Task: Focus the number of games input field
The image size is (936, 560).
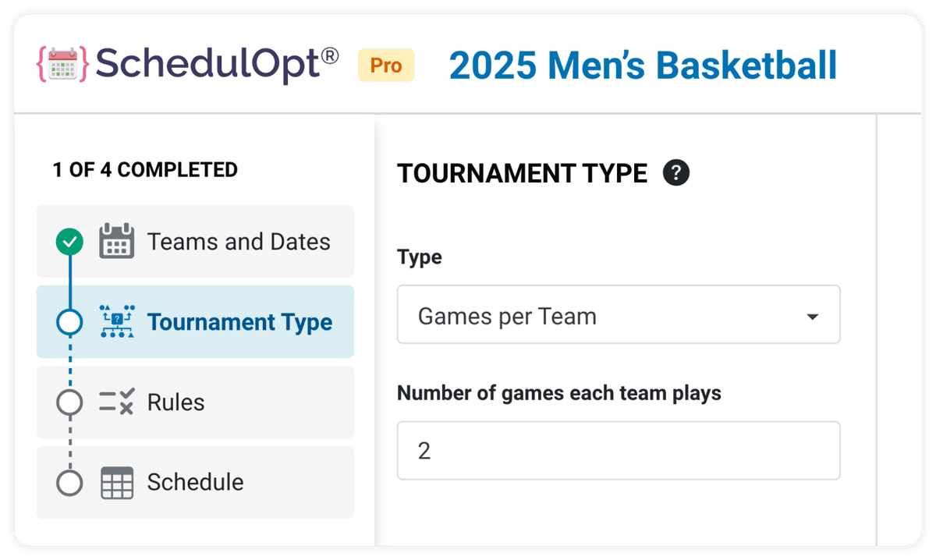Action: [x=619, y=451]
